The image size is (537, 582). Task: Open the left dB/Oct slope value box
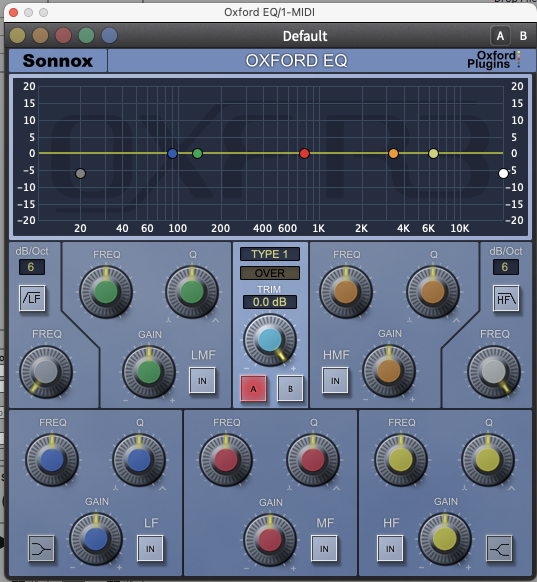pos(32,267)
